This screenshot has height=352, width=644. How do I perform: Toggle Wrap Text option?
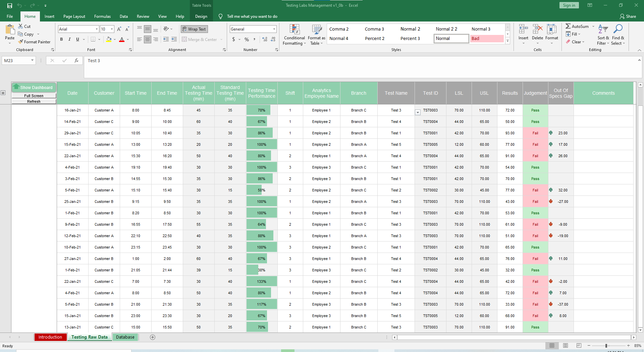(194, 29)
